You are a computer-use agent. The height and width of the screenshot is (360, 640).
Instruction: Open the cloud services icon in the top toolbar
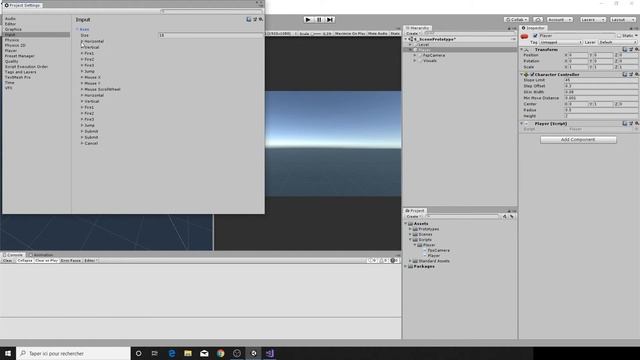tap(538, 20)
